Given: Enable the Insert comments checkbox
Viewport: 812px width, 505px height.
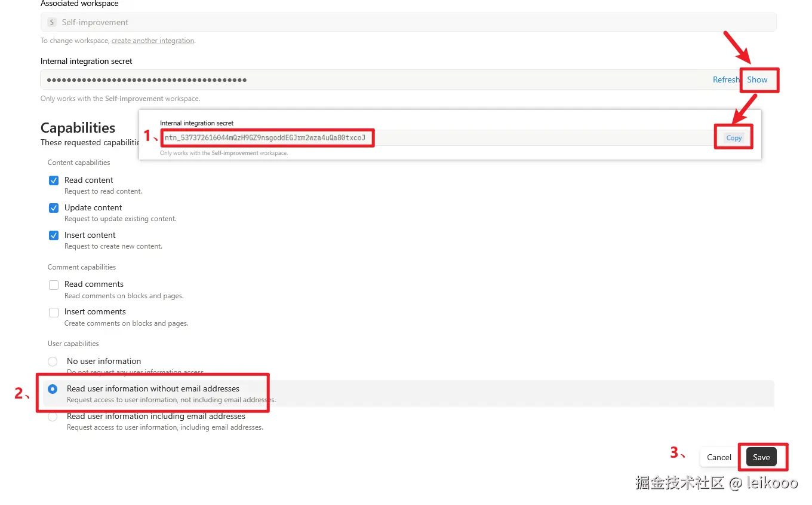Looking at the screenshot, I should (x=54, y=312).
